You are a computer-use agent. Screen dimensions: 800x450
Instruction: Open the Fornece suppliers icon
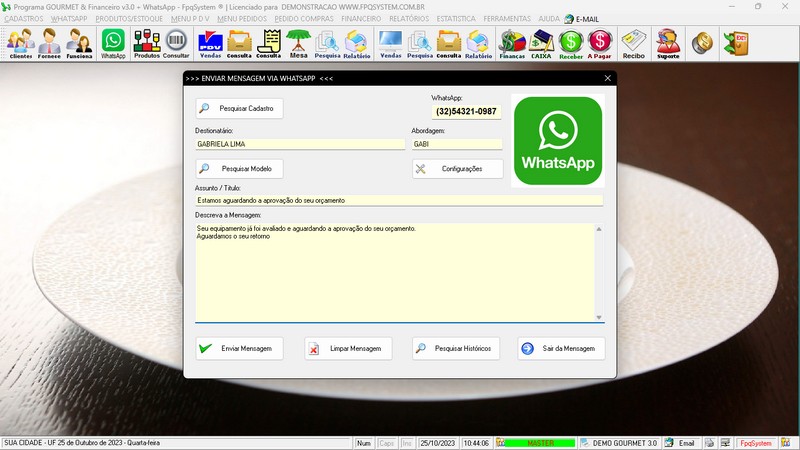coord(49,44)
